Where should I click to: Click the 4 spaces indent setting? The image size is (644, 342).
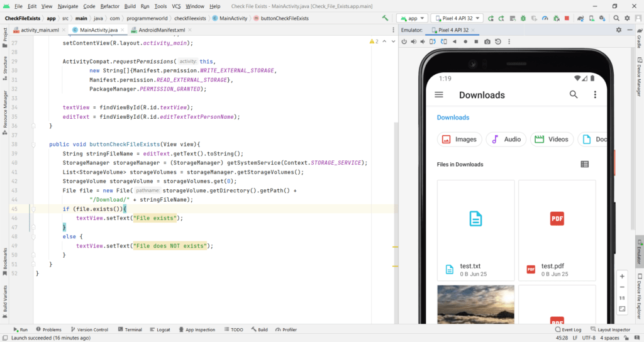(609, 338)
